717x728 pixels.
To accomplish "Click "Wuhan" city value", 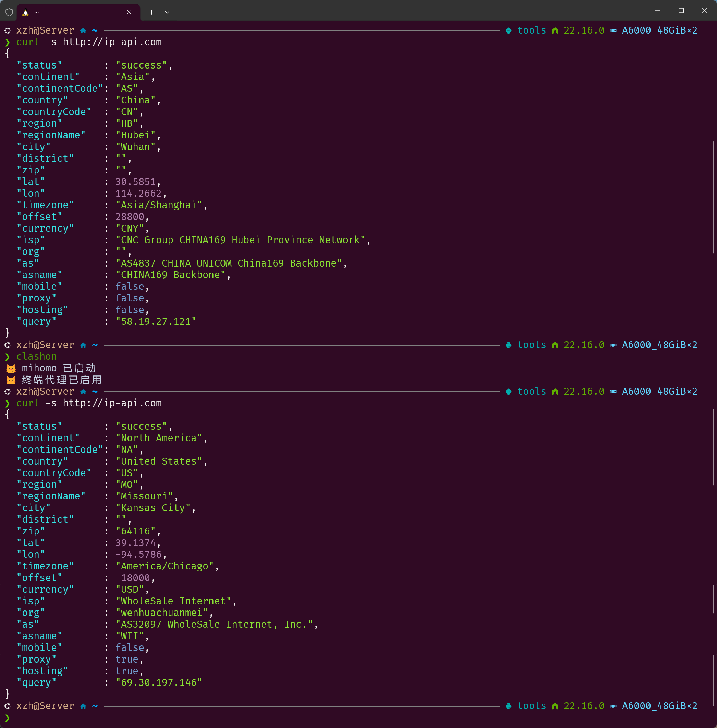I will tap(136, 147).
